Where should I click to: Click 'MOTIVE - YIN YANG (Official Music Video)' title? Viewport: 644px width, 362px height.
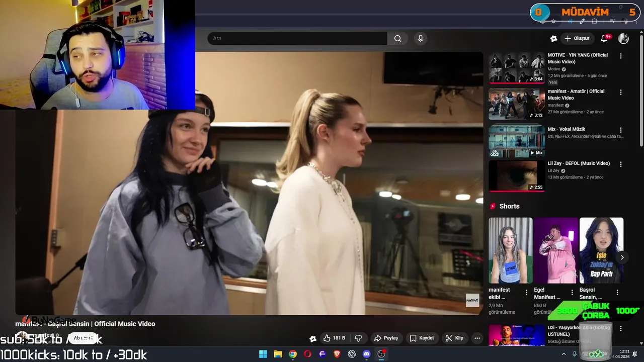click(578, 58)
